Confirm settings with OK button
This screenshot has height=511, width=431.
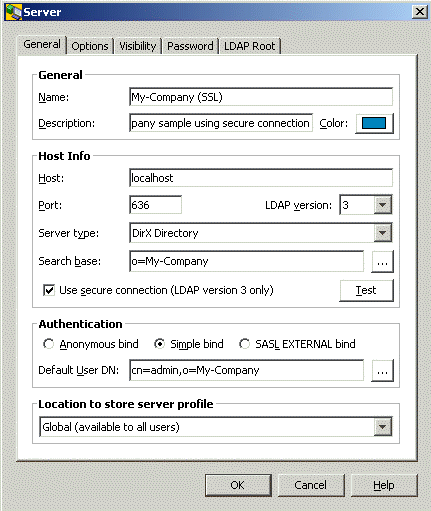pos(238,485)
